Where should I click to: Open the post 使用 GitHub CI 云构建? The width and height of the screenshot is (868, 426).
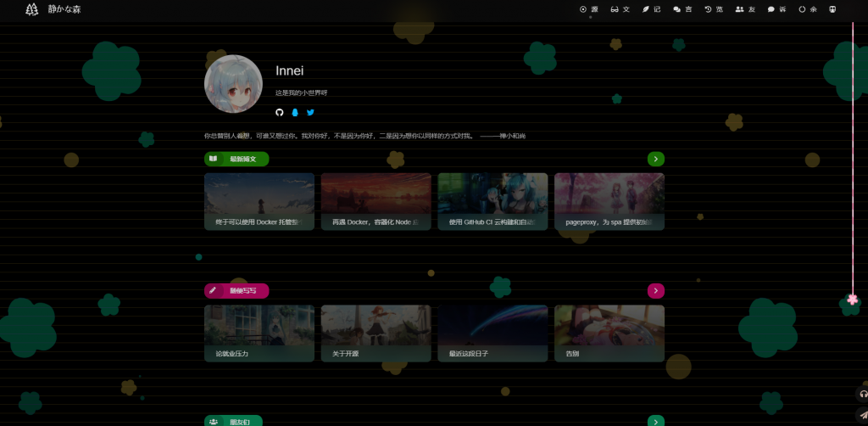click(x=492, y=202)
